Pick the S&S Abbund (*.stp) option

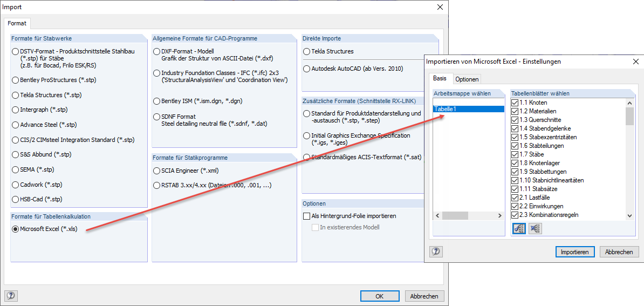[16, 155]
